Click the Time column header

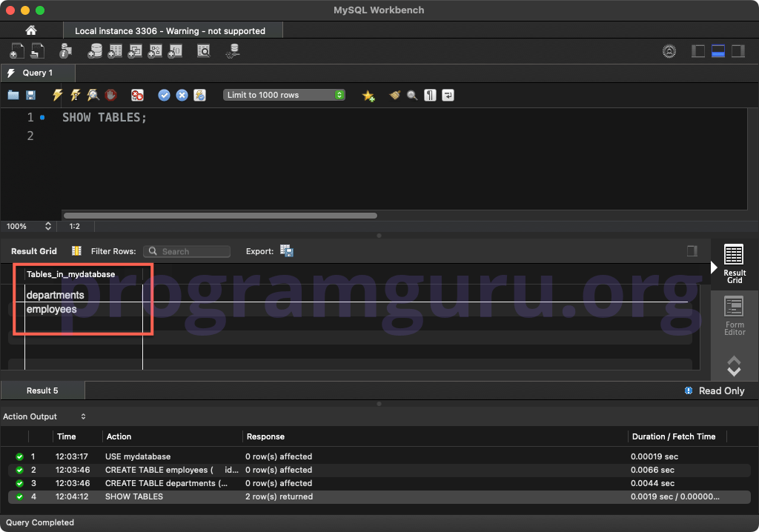click(x=66, y=436)
